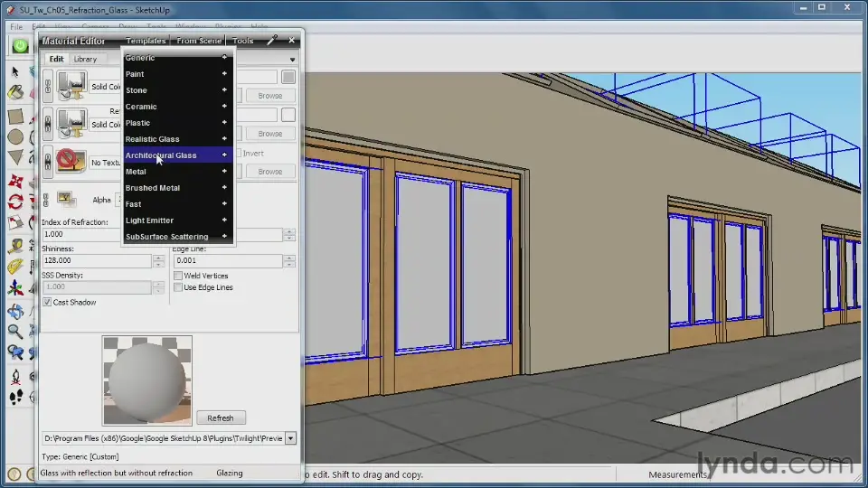The image size is (868, 488).
Task: Toggle link beside second Solid Color row
Action: point(48,124)
